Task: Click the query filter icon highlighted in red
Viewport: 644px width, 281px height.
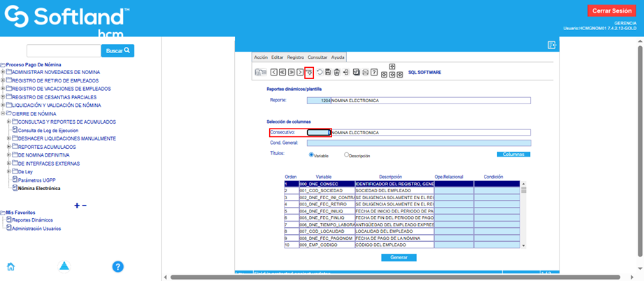Action: pos(309,72)
